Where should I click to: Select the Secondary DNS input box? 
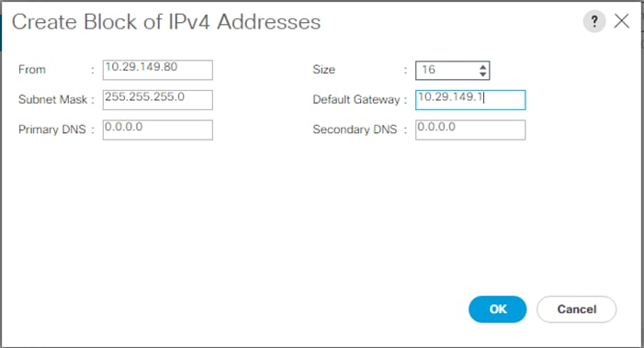click(x=470, y=129)
